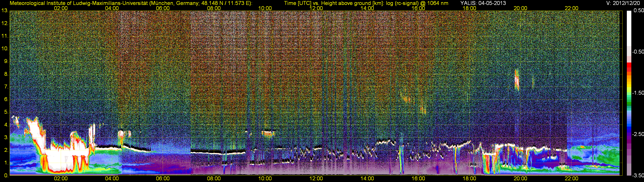Click the 14:00 label on the bottom time axis
The image size is (644, 182).
point(367,179)
